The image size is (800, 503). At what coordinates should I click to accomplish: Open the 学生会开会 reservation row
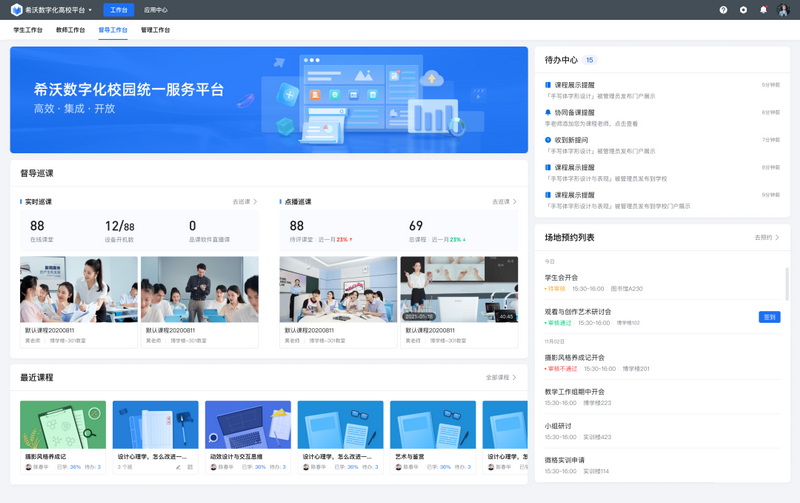[x=662, y=283]
